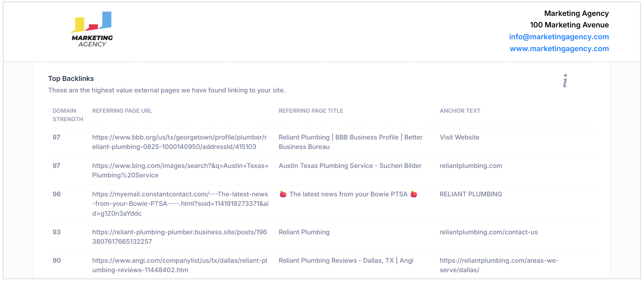This screenshot has height=281, width=644.
Task: Click domain strength 97 in the bbb.org row
Action: (56, 137)
